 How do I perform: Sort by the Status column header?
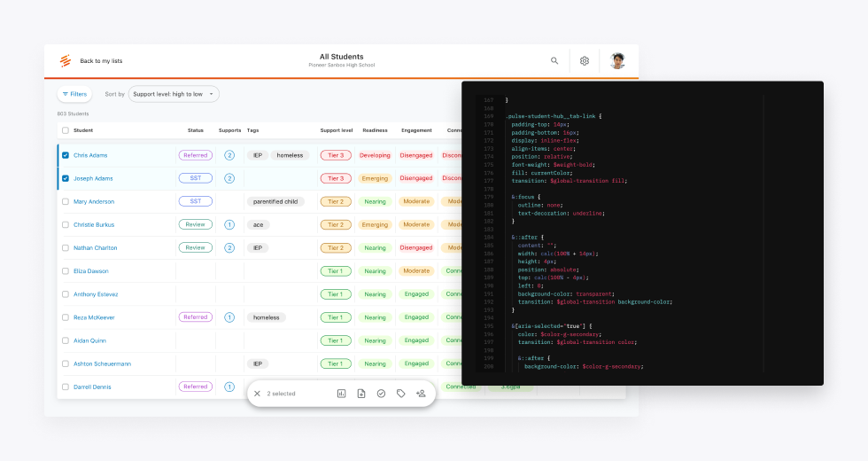[196, 130]
